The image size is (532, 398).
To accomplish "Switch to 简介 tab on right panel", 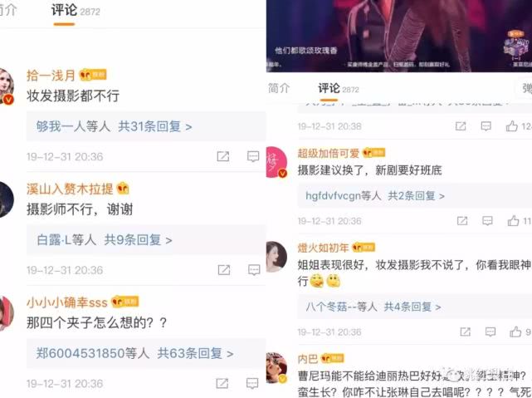I will point(279,88).
